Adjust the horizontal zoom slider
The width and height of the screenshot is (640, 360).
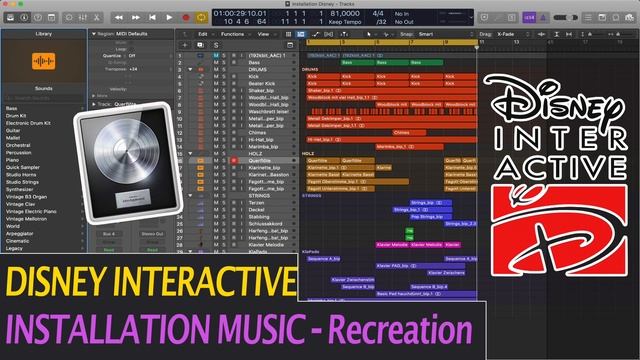pos(620,34)
